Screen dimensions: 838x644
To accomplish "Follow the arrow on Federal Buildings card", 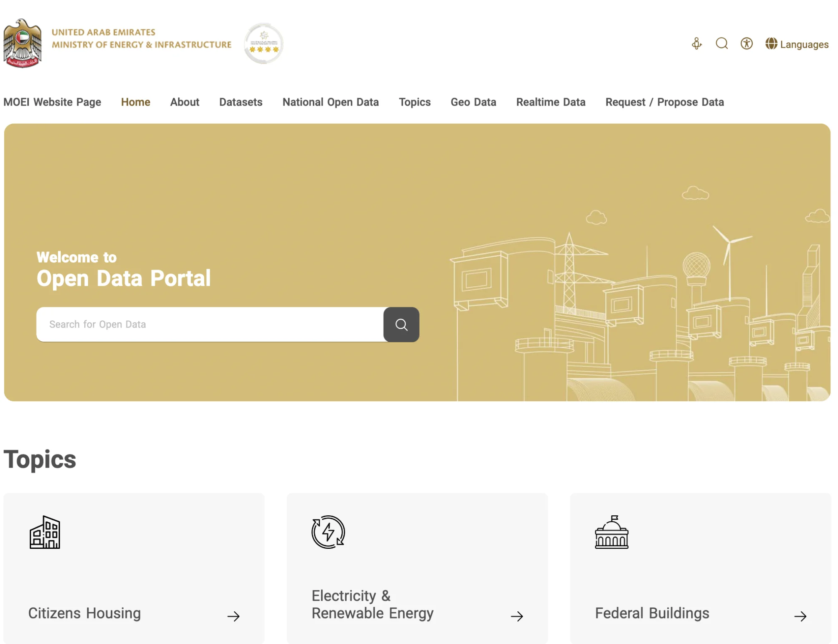I will (800, 616).
